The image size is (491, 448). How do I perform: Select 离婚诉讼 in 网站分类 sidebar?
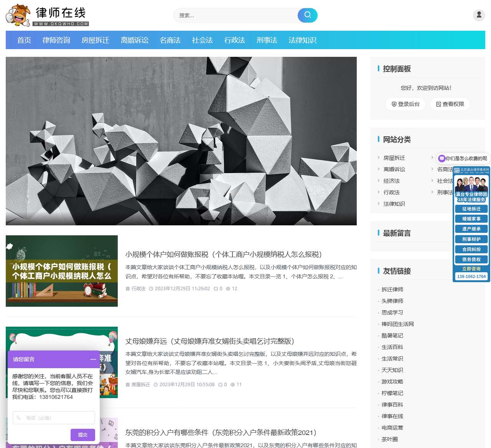tap(394, 169)
